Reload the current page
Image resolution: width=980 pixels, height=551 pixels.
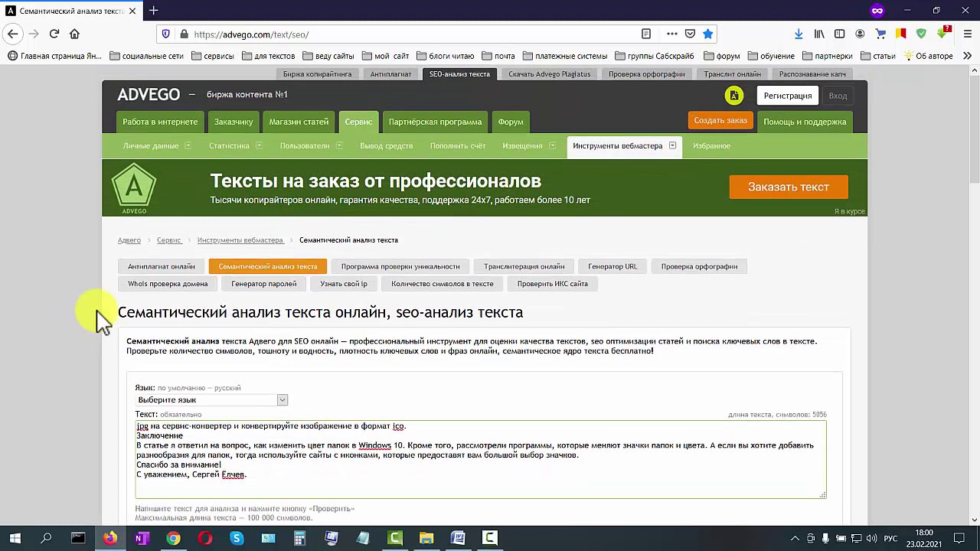(54, 34)
